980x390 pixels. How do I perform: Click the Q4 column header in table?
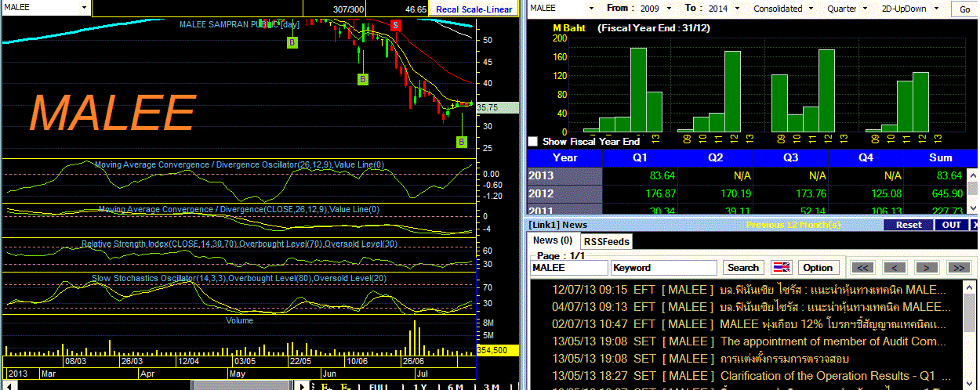click(866, 157)
